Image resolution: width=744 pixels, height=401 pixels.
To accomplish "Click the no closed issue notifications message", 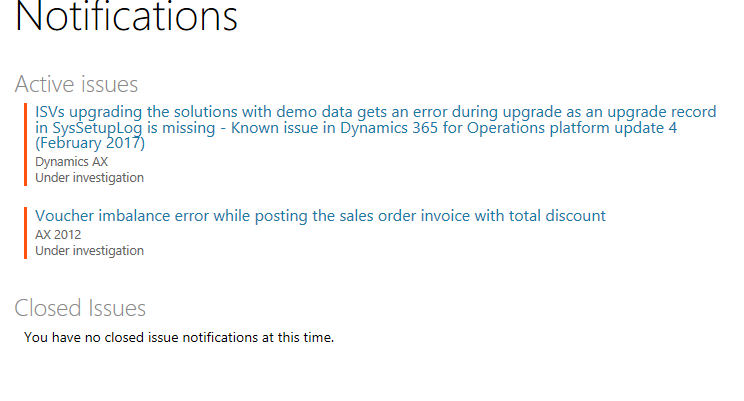I will tap(178, 338).
